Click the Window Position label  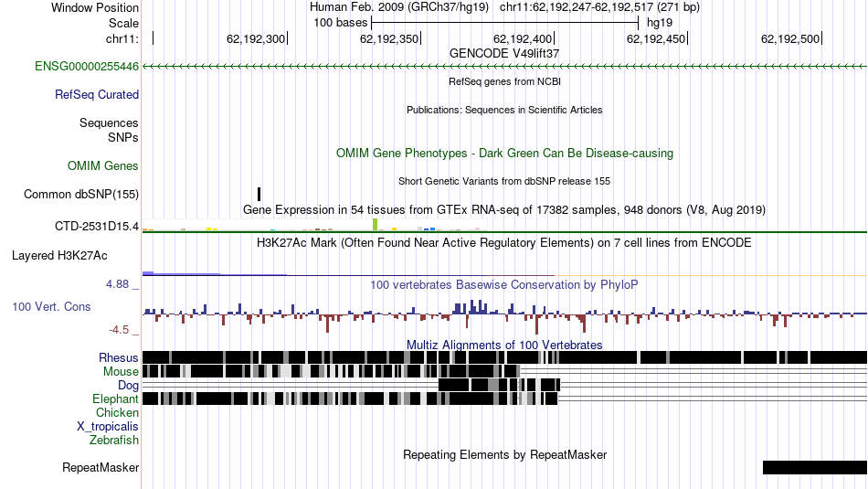[95, 7]
